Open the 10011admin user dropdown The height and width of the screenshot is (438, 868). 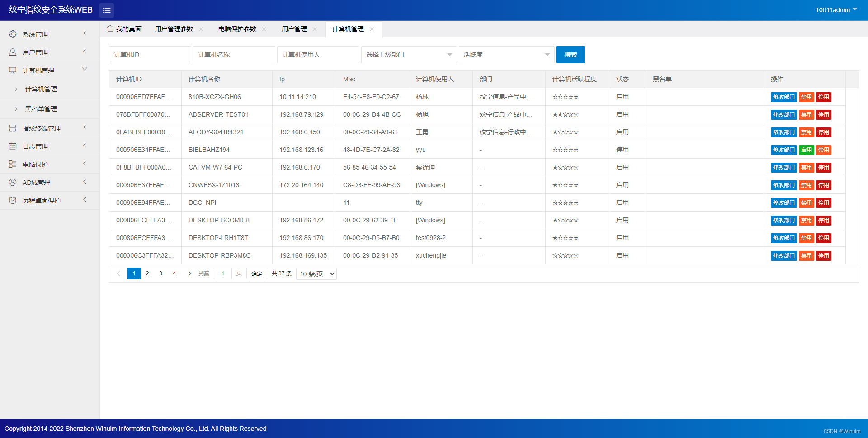point(836,10)
